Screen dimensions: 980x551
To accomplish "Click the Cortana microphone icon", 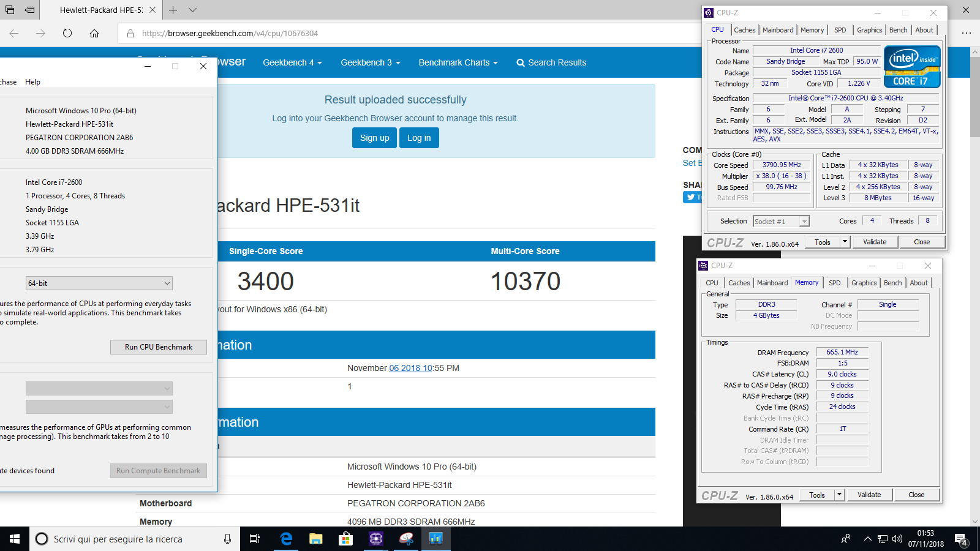I will click(227, 539).
